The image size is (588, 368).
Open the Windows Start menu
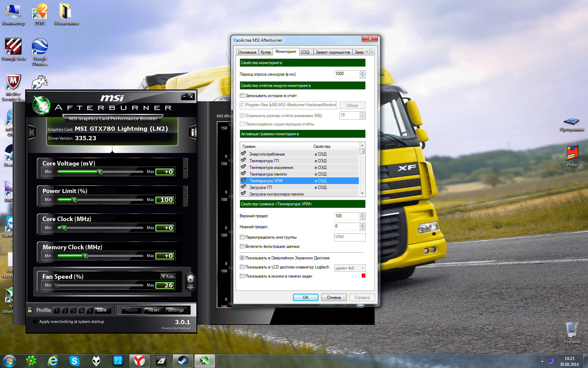pos(9,361)
